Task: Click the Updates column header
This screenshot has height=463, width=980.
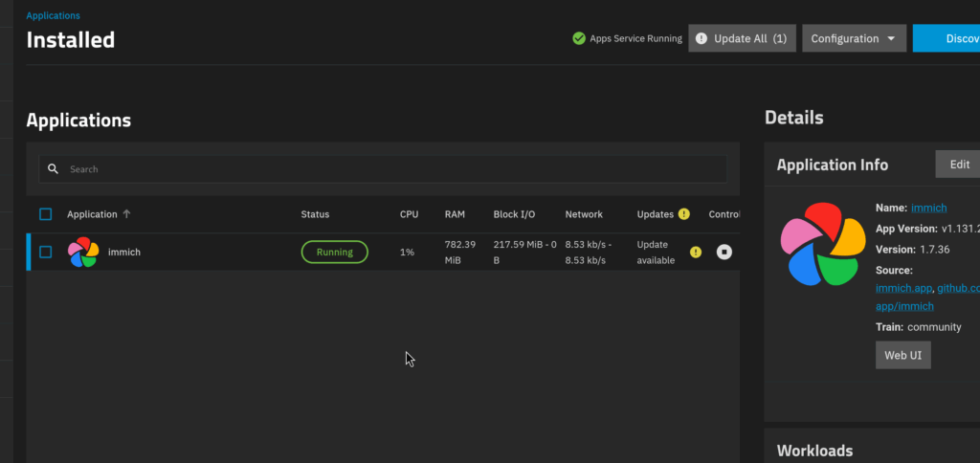Action: (x=655, y=214)
